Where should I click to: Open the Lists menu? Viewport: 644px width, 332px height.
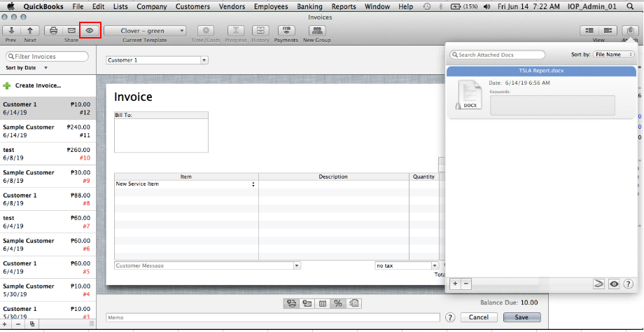tap(120, 6)
